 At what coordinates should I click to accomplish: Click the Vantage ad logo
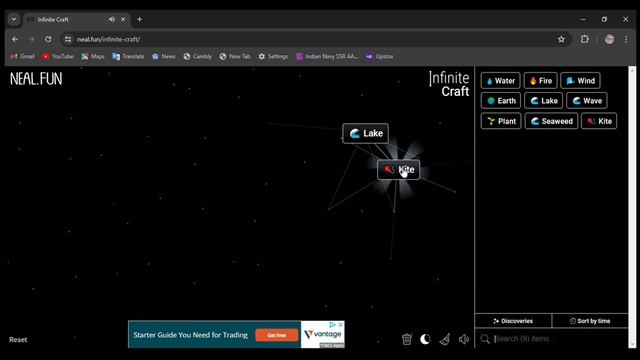322,335
